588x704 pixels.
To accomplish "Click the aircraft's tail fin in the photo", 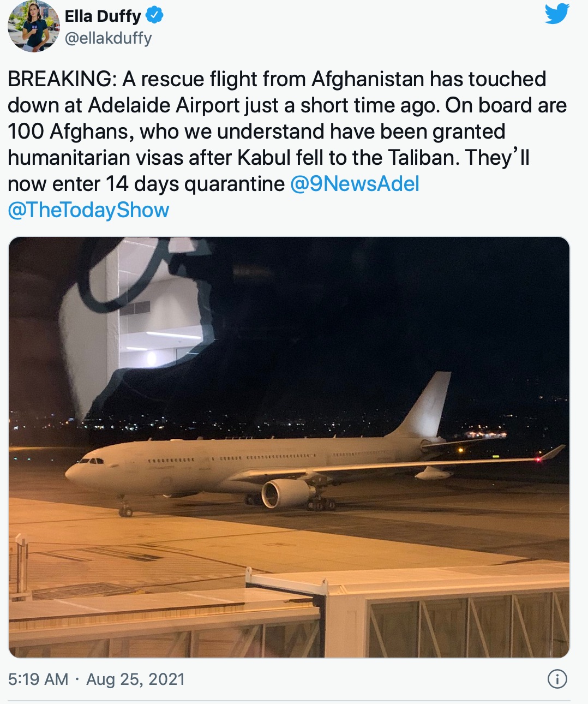I will click(x=429, y=405).
